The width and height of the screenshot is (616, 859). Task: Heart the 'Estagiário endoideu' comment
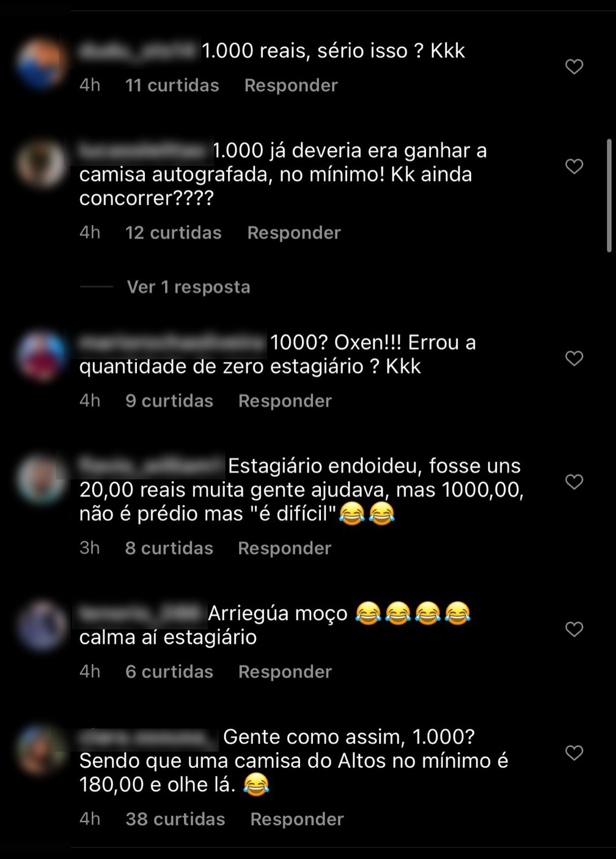(x=574, y=482)
